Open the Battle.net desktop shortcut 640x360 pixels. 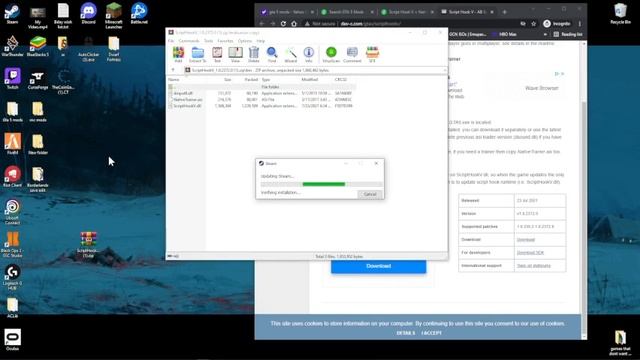pyautogui.click(x=139, y=13)
